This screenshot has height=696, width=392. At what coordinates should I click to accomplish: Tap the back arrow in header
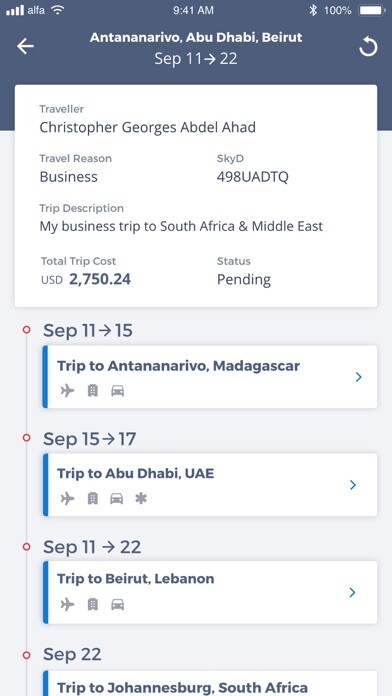click(25, 46)
